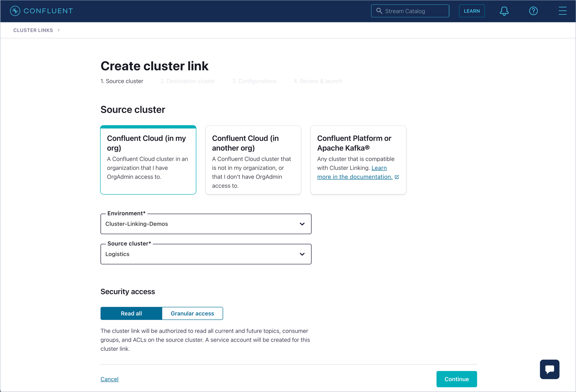Click the magnifying glass in the search bar
This screenshot has height=392, width=576.
380,11
